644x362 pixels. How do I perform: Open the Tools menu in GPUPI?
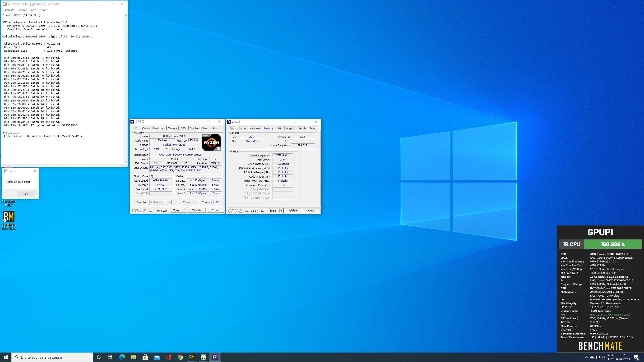coord(33,10)
